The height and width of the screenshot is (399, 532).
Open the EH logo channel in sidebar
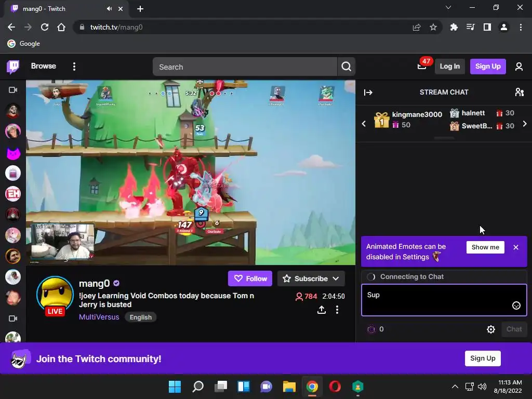[x=13, y=194]
